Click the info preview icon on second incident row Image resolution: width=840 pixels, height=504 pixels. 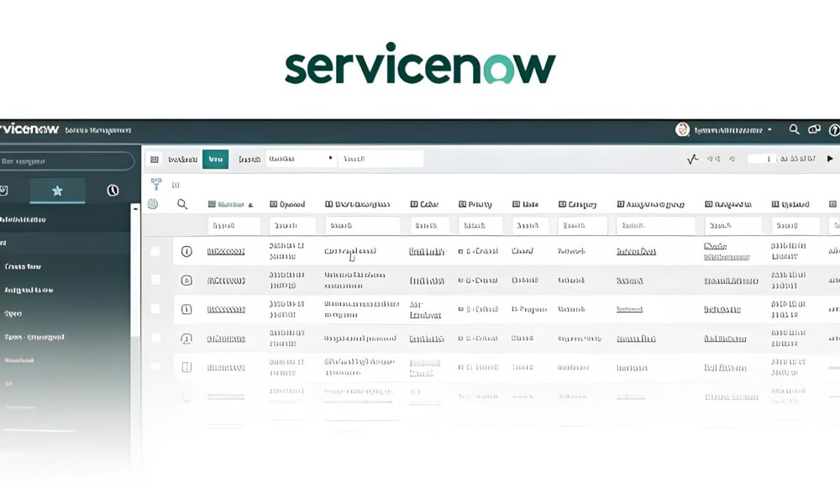click(186, 280)
